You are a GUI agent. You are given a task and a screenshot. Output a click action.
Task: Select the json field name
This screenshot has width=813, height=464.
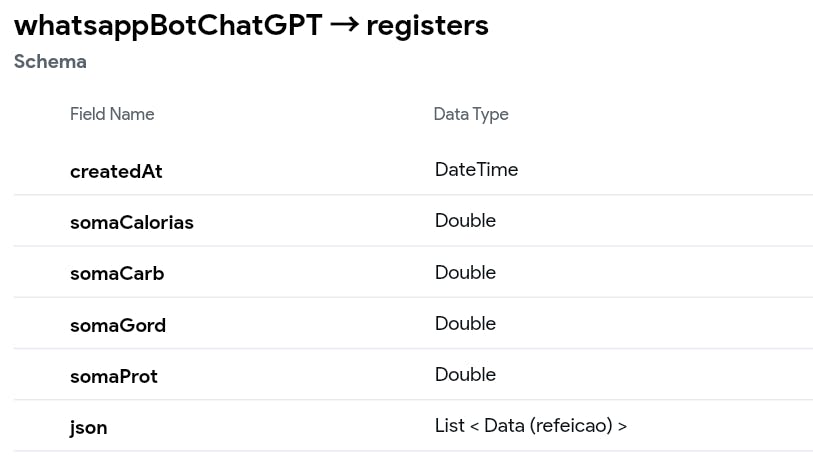pyautogui.click(x=89, y=427)
